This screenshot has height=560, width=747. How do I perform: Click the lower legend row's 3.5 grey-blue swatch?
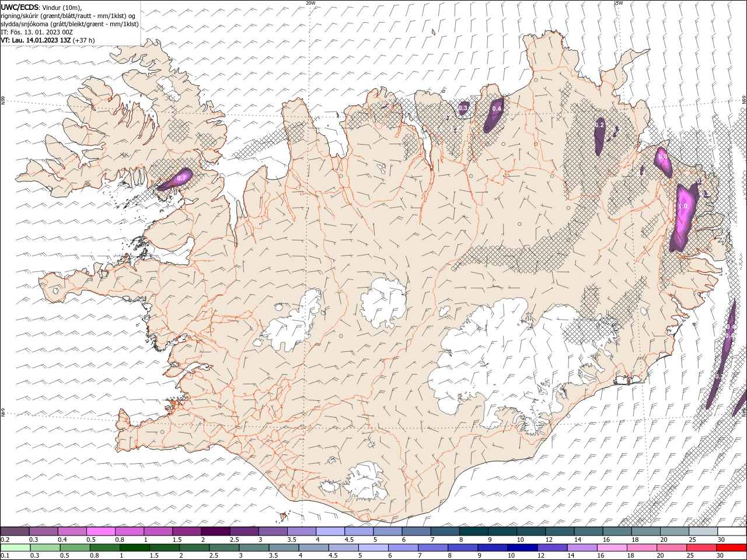click(x=284, y=548)
